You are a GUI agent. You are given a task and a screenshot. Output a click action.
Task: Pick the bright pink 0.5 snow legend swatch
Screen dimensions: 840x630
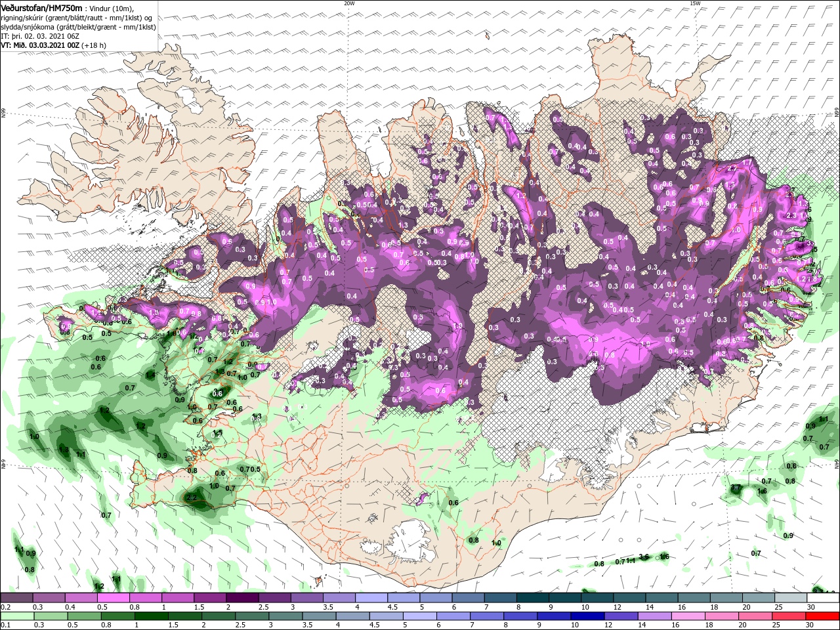coord(113,598)
